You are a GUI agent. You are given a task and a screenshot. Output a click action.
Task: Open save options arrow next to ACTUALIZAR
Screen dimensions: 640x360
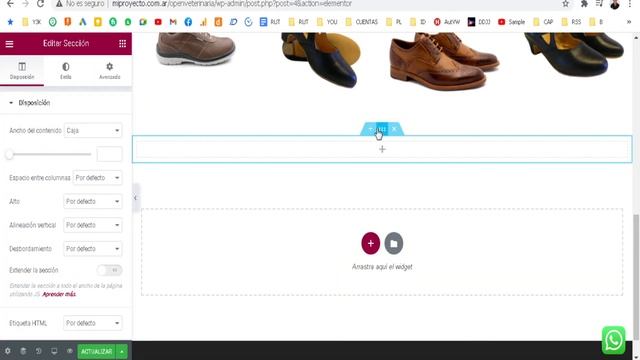pyautogui.click(x=122, y=351)
